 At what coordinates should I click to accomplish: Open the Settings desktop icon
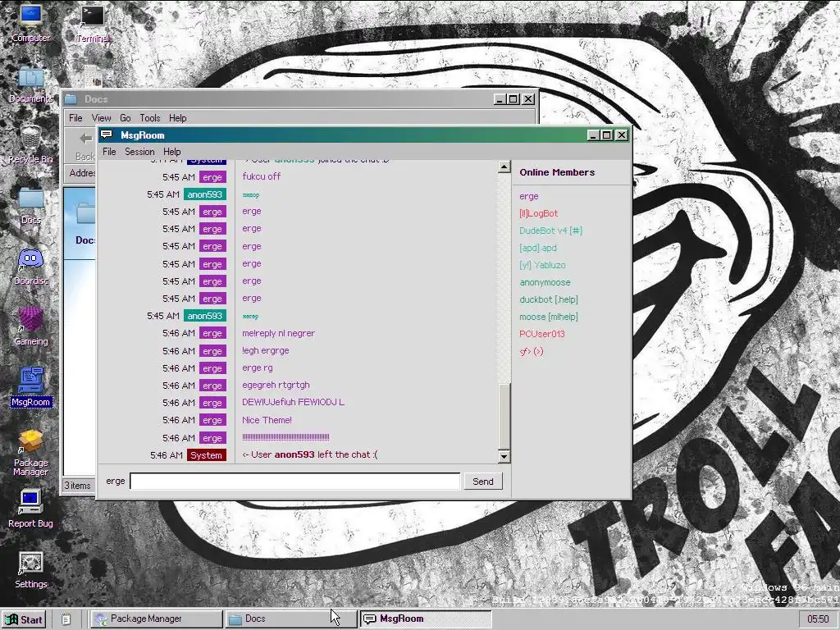[x=30, y=570]
